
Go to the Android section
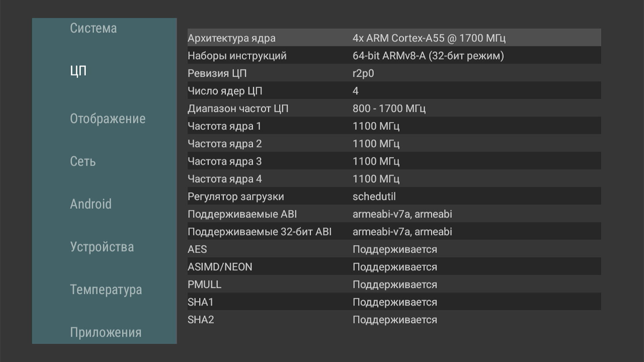pos(91,204)
